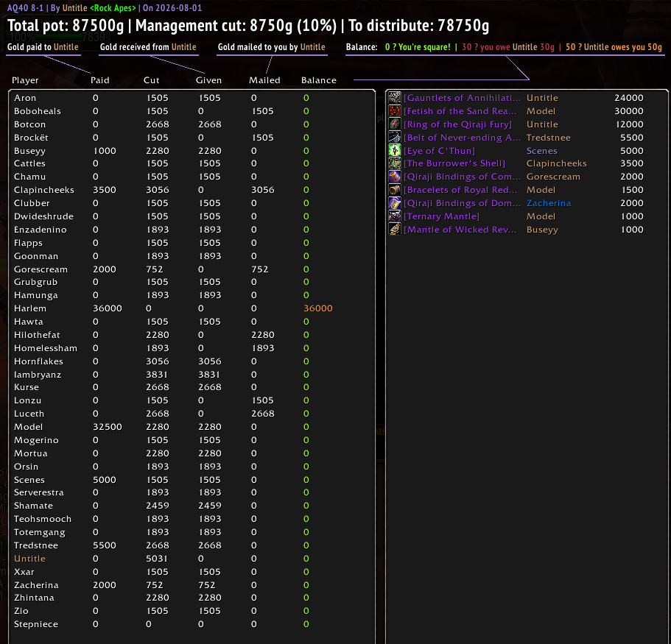Click the Paid column header
Image resolution: width=671 pixels, height=644 pixels.
point(99,80)
